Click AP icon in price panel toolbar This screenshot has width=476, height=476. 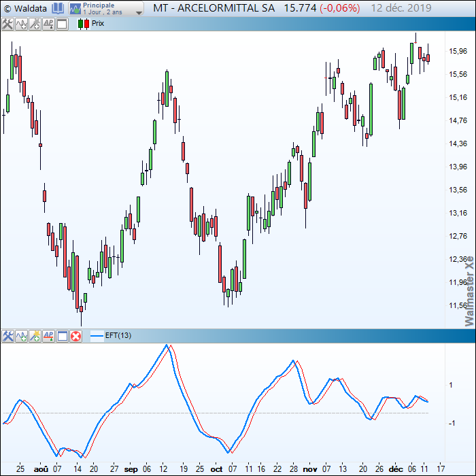tap(48, 24)
